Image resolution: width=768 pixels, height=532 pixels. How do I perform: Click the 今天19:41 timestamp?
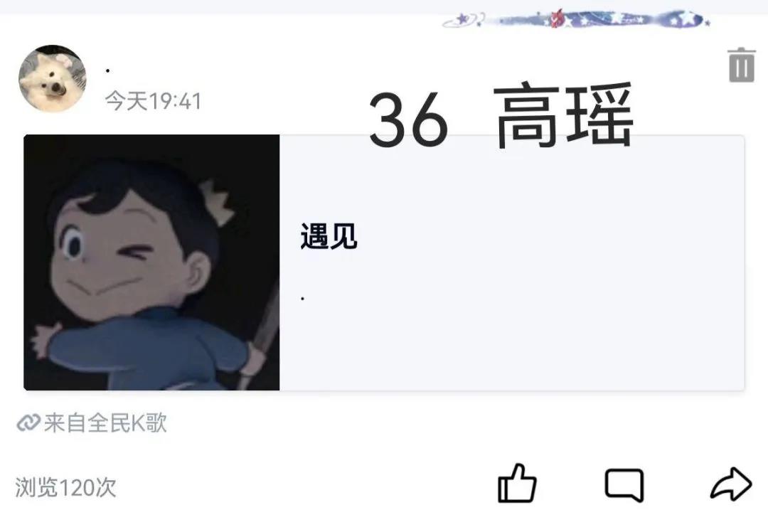[154, 102]
